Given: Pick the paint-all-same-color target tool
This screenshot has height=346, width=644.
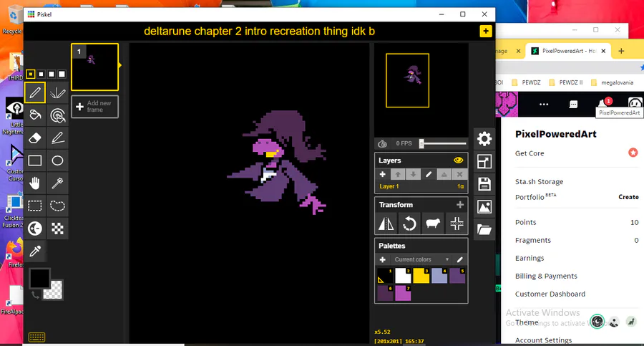Looking at the screenshot, I should coord(57,115).
